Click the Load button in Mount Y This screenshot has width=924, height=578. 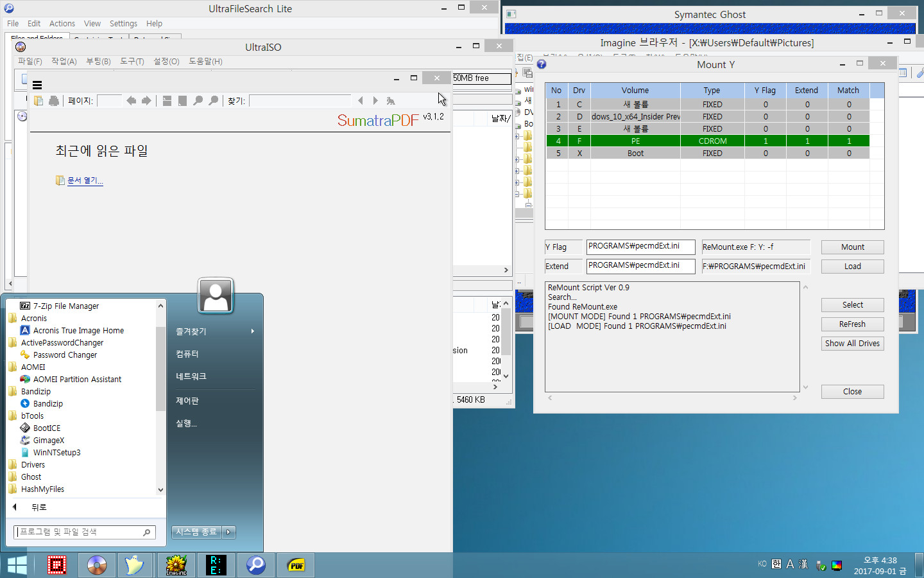pyautogui.click(x=852, y=267)
